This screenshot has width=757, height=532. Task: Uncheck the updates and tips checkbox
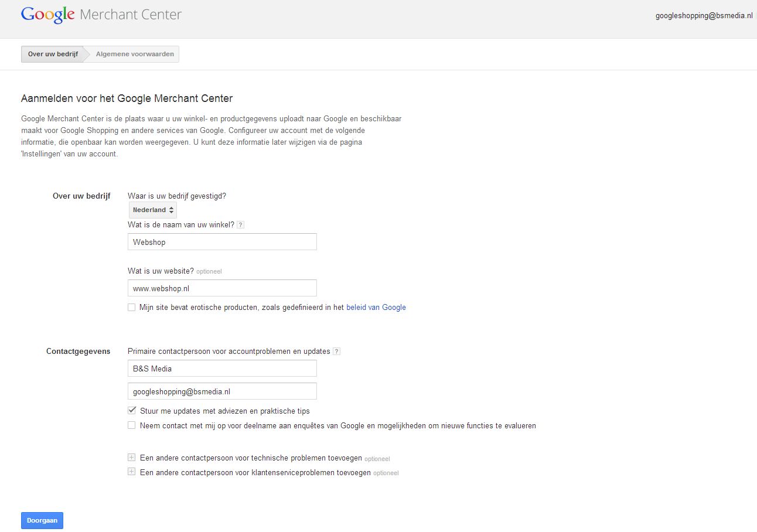[x=131, y=411]
